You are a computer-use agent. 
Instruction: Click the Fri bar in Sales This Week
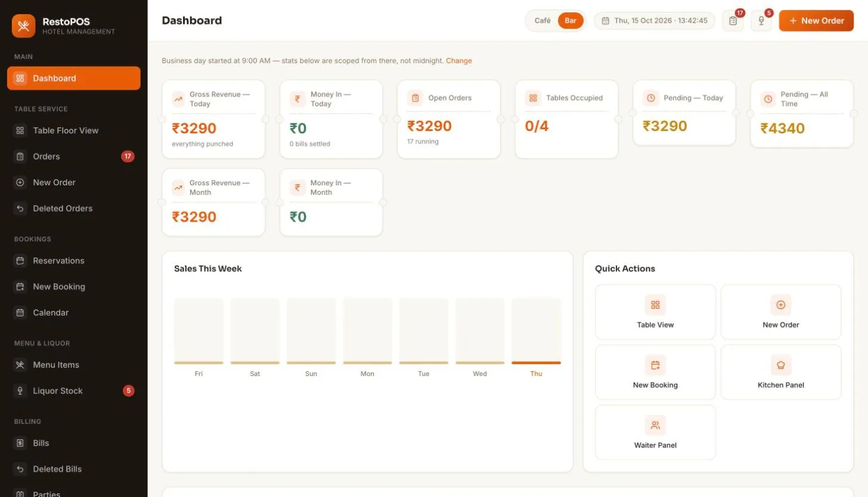tap(199, 331)
